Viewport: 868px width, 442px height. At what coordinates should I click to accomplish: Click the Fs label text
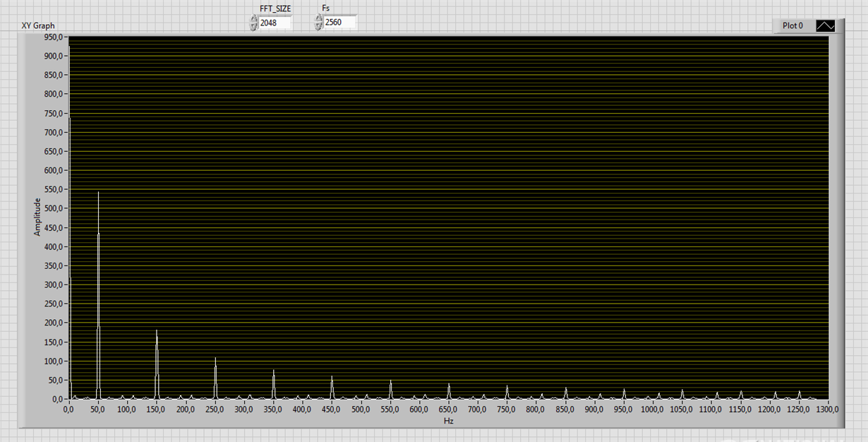tap(325, 8)
